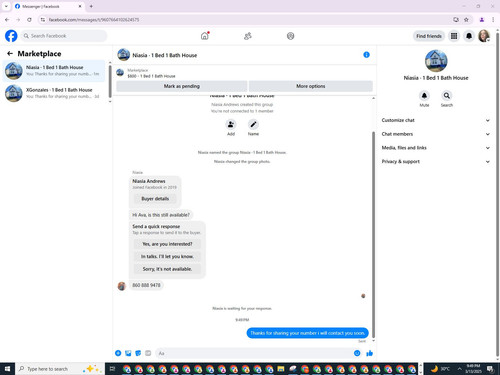This screenshot has height=375, width=500.
Task: Send a thumbs-up like
Action: point(369,353)
